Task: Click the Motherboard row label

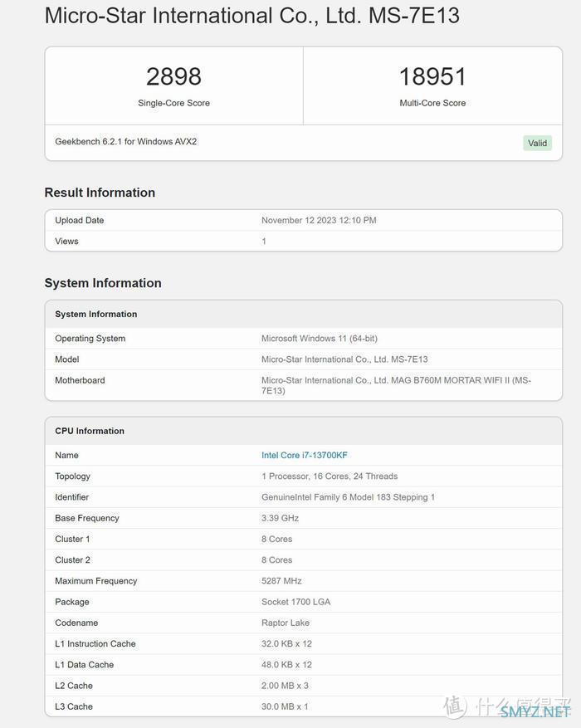Action: (x=80, y=380)
